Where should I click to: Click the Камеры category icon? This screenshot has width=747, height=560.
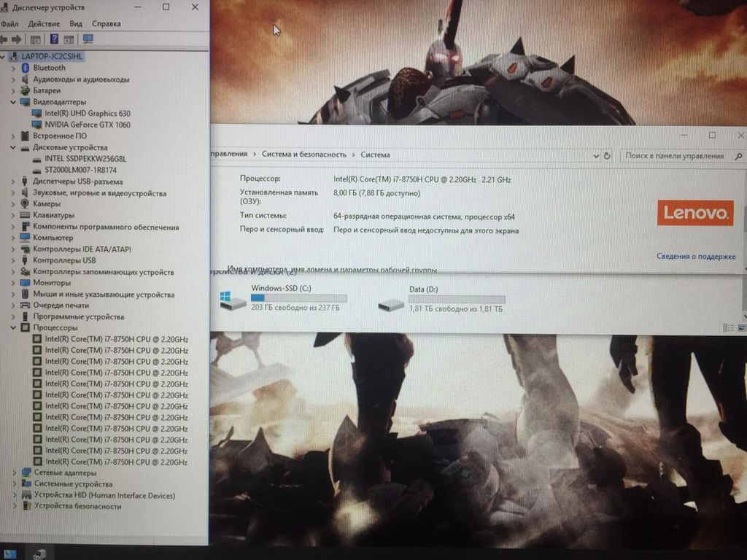25,204
